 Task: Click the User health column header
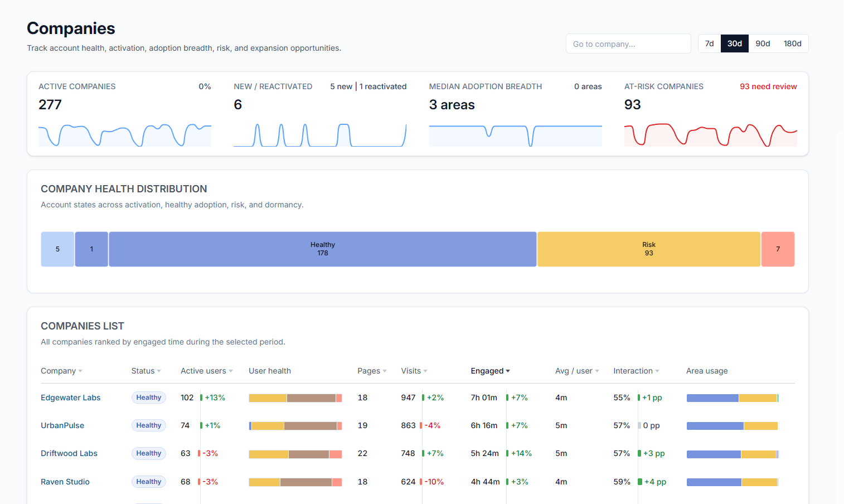pos(270,371)
